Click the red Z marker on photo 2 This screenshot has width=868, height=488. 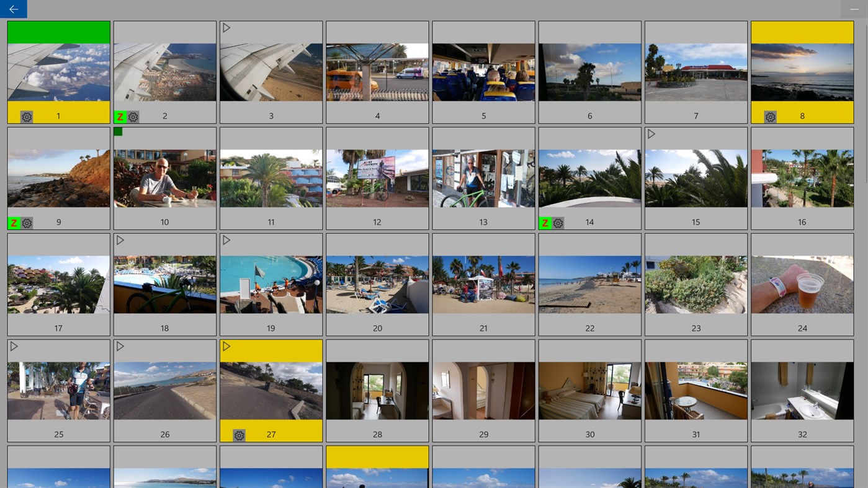(120, 116)
